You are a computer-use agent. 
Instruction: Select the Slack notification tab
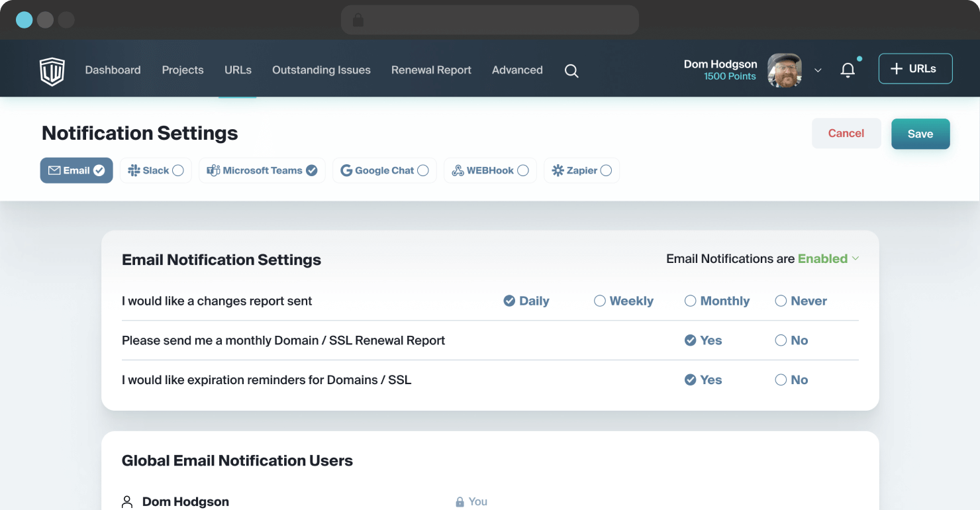coord(156,170)
